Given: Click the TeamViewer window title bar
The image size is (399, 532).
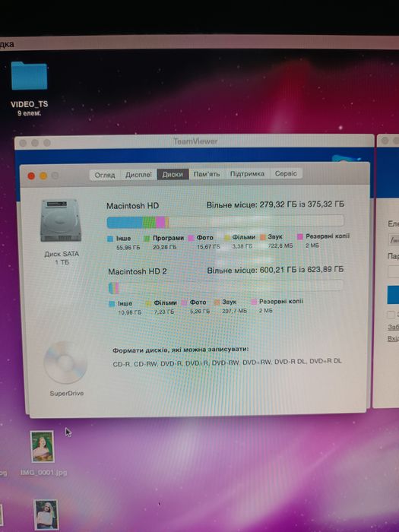Looking at the screenshot, I should tap(195, 141).
